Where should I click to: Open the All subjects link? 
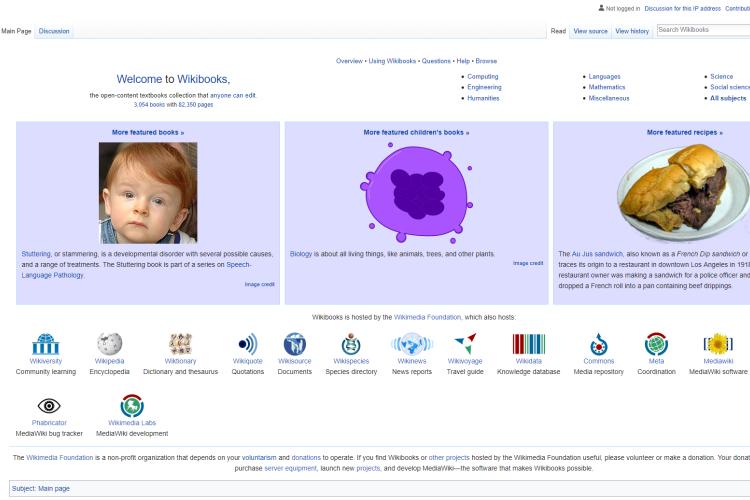728,98
